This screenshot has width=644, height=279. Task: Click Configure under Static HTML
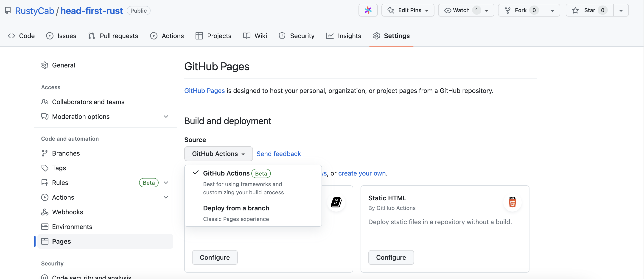click(391, 257)
